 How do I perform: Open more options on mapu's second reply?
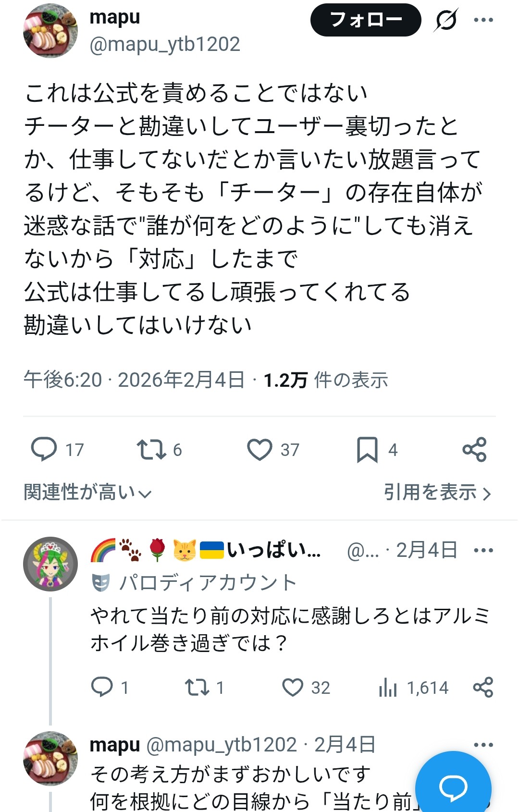483,745
